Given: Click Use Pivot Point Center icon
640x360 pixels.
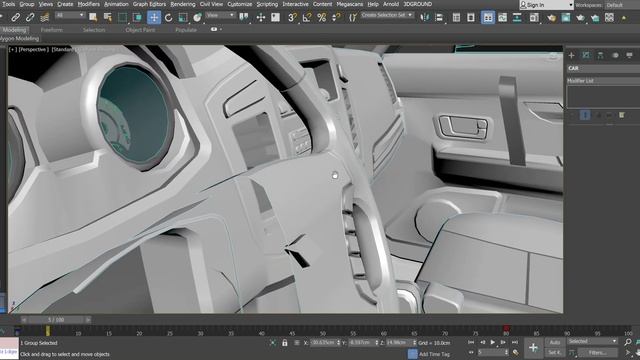Looking at the screenshot, I should click(x=244, y=18).
